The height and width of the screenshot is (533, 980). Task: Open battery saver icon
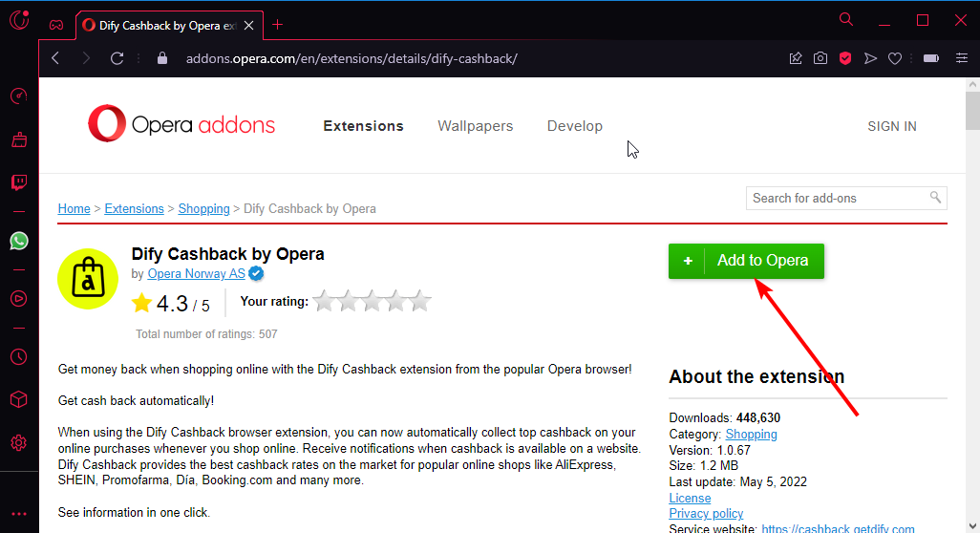(930, 58)
